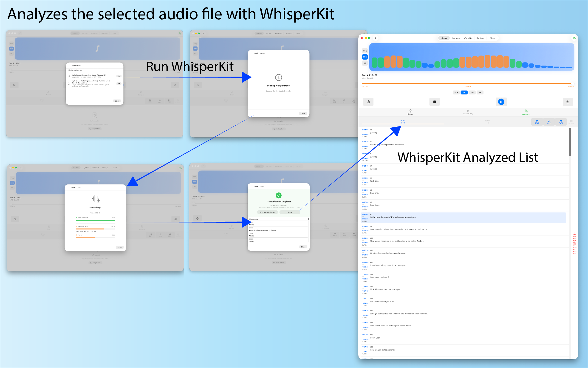This screenshot has height=368, width=588.
Task: Select segment 'Nexus, English expression dictionary.' in the player list
Action: click(x=465, y=145)
